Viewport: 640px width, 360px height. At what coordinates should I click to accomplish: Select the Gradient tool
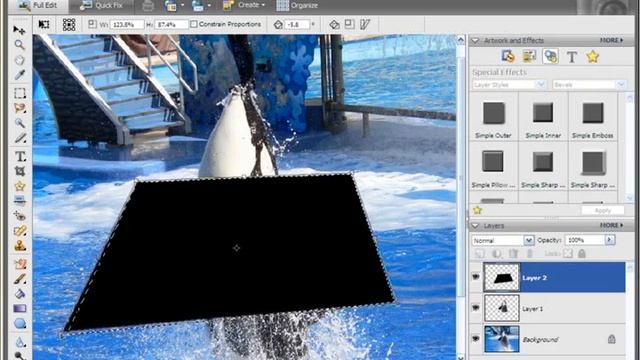[x=20, y=309]
